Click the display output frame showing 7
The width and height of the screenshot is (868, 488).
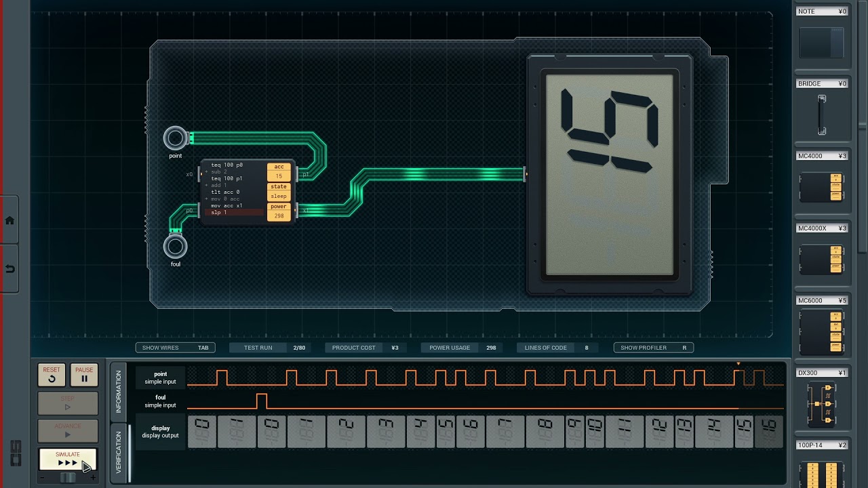pos(505,432)
